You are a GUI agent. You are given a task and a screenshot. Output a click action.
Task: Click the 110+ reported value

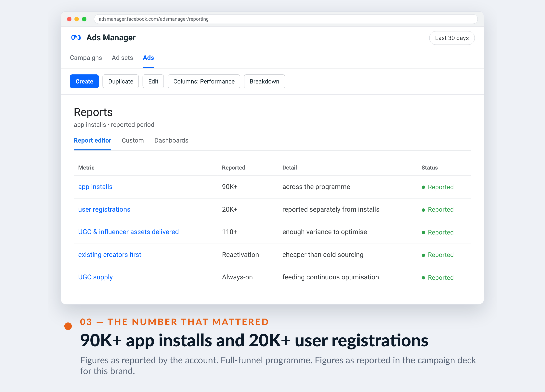[x=229, y=232]
